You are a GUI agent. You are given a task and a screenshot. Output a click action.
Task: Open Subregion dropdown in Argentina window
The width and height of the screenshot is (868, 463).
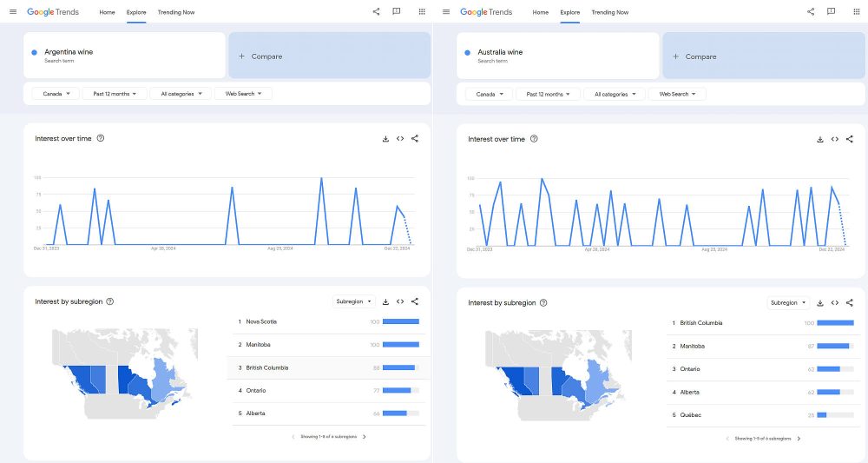(354, 301)
